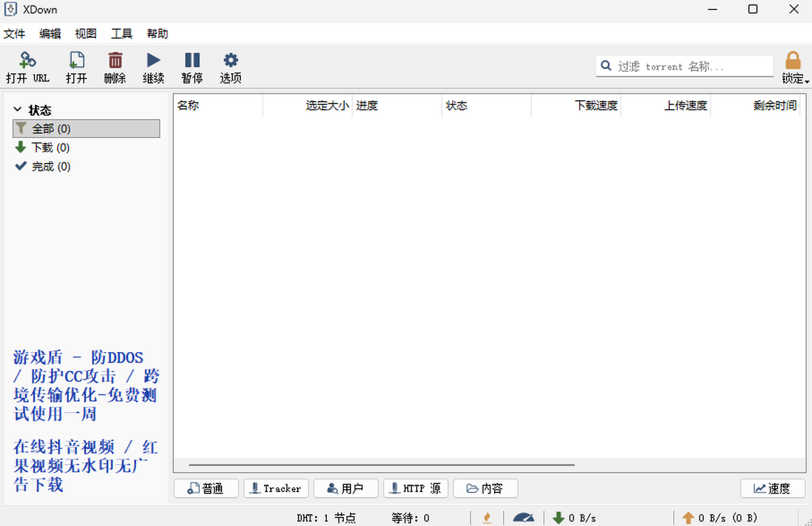Click the magnifier icon in filter box

click(x=606, y=66)
